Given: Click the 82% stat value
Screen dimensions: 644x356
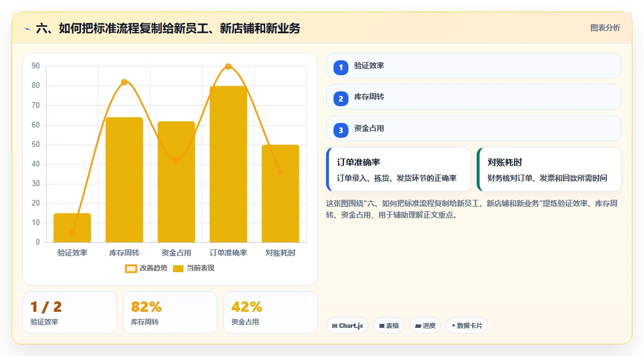Looking at the screenshot, I should [x=146, y=307].
